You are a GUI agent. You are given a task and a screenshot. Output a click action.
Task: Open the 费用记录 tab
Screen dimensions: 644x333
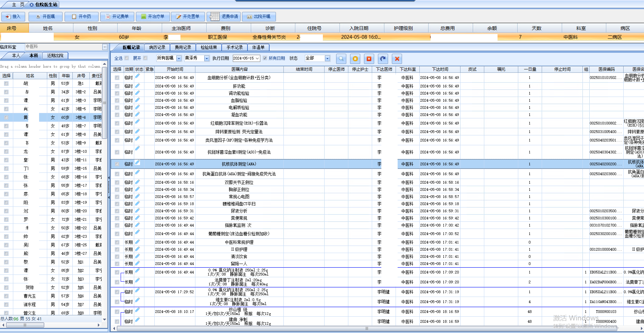tap(183, 47)
